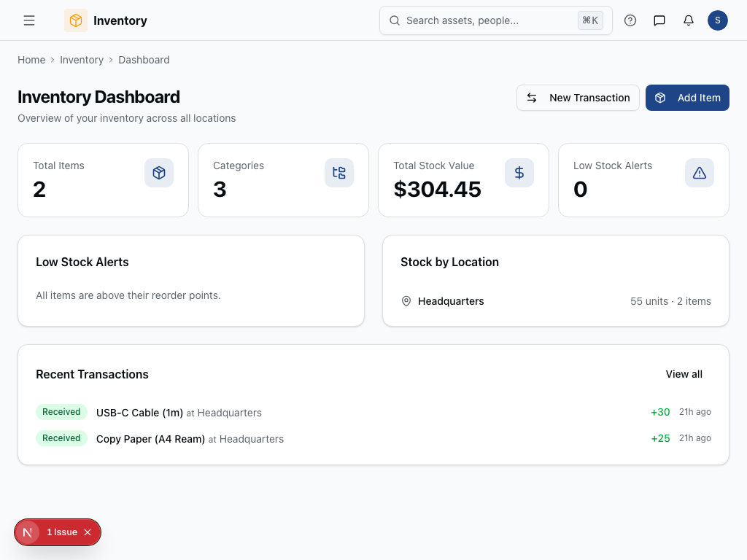Expand the 1 Issue error indicator

61,532
